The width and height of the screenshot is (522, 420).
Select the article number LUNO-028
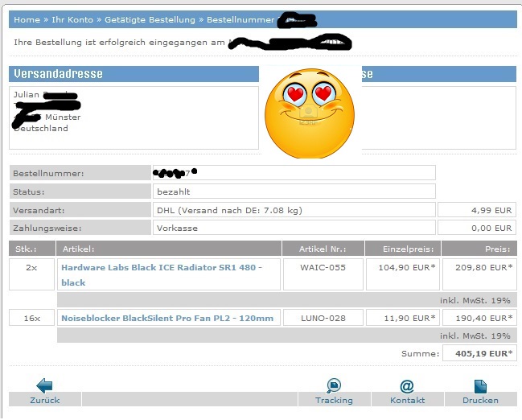323,318
